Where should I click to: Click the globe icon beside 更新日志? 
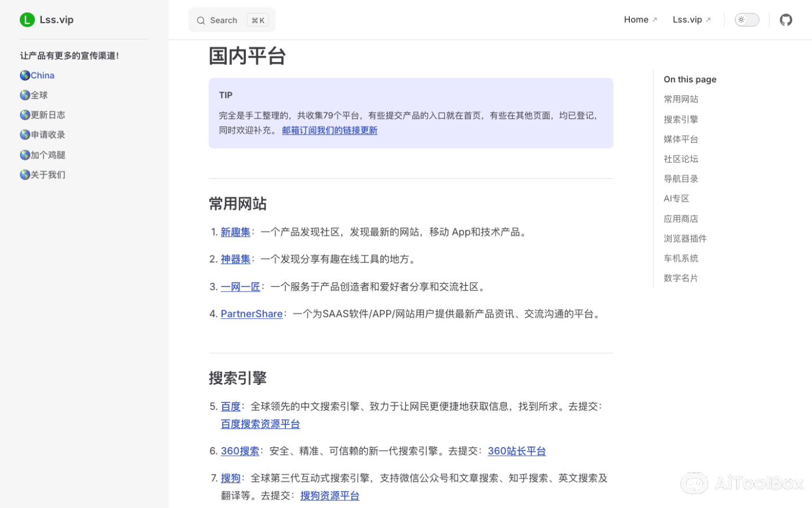tap(25, 115)
